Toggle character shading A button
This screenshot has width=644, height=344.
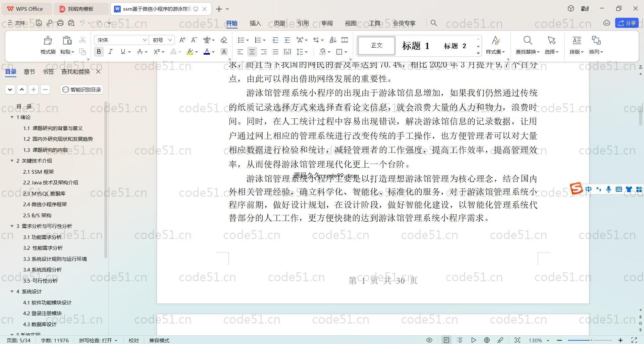pyautogui.click(x=224, y=52)
